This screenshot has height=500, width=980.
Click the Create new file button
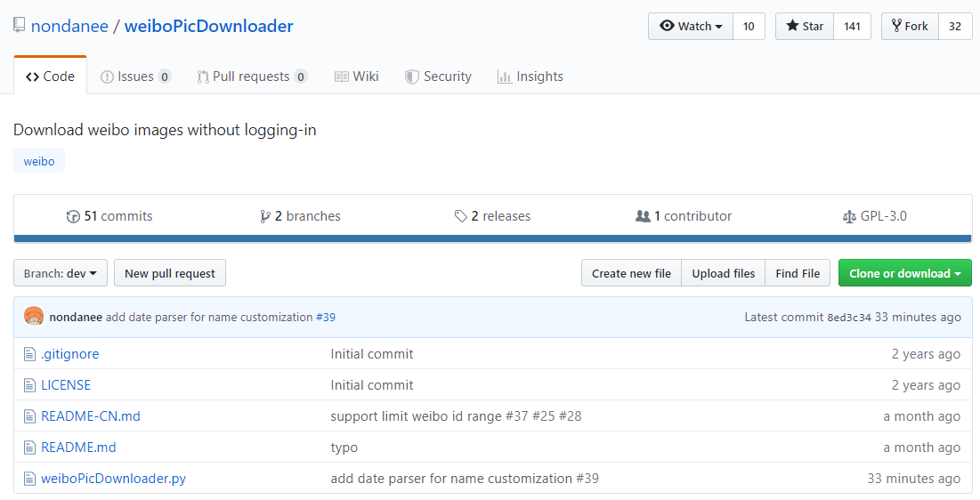(631, 273)
